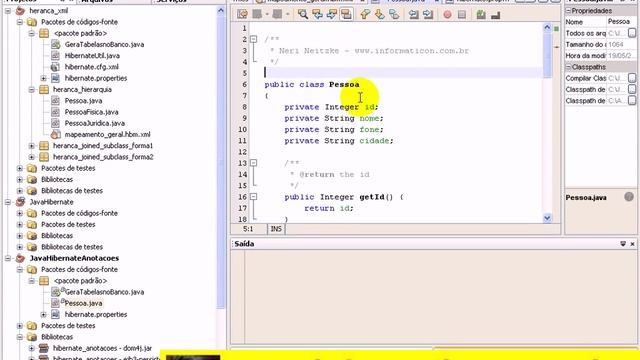This screenshot has height=360, width=640.
Task: Click GeraTabelasnoBanco.java icon in JavaHibernateAnotacoes
Action: (x=55, y=292)
